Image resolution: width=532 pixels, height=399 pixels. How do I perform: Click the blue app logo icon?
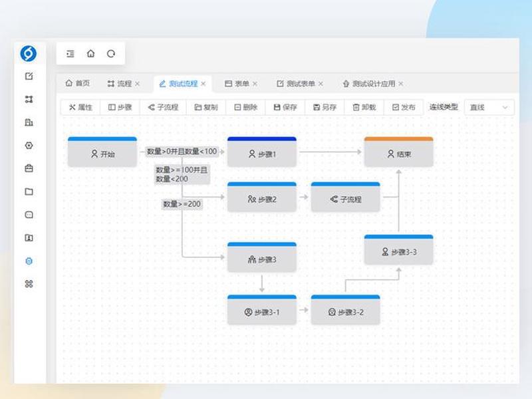(28, 53)
